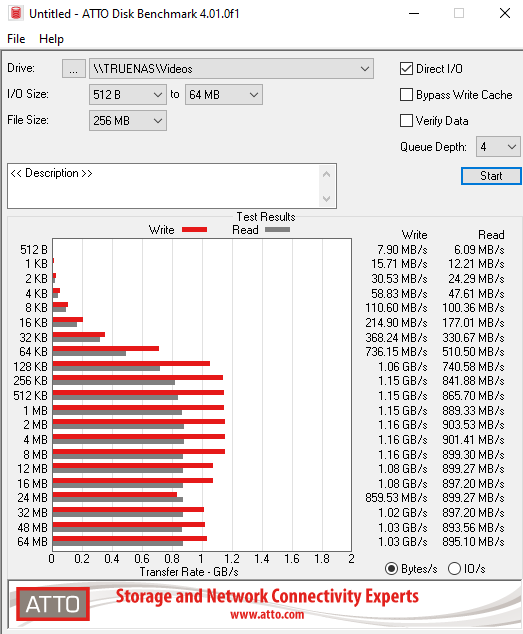Enable the Verify Data checkbox
The height and width of the screenshot is (634, 523).
[x=406, y=120]
